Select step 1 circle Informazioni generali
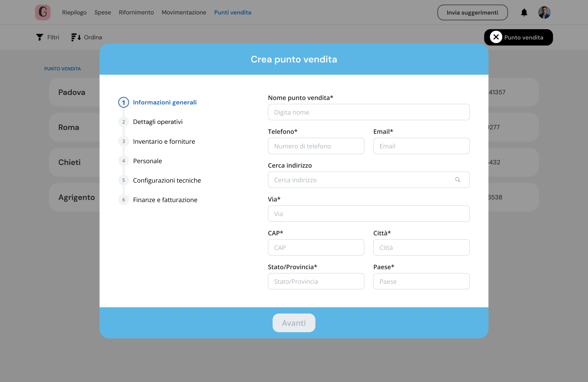This screenshot has height=382, width=588. 124,102
